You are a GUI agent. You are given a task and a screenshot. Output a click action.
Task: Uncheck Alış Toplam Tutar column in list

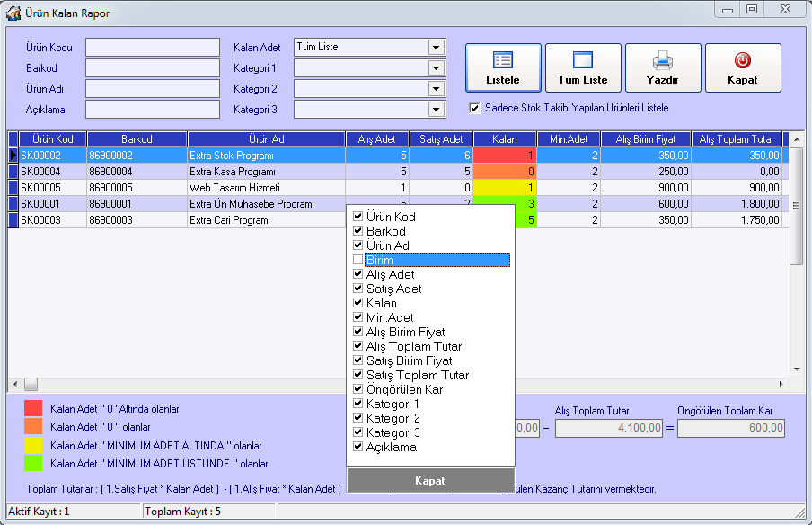click(x=357, y=346)
